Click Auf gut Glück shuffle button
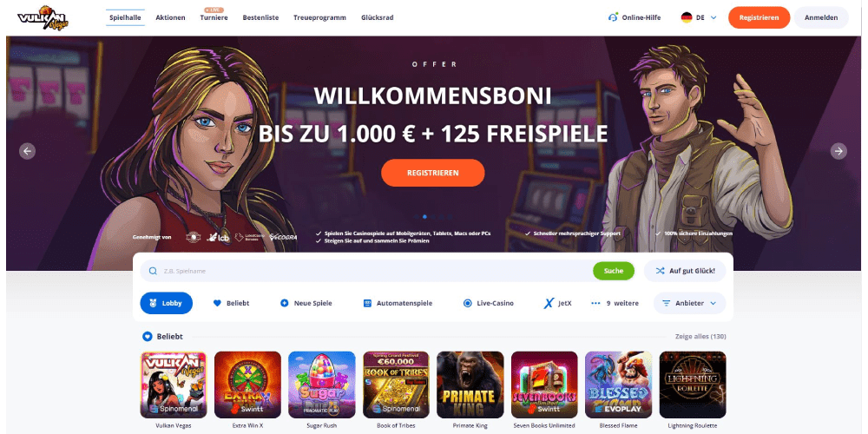This screenshot has width=868, height=434. pos(685,271)
